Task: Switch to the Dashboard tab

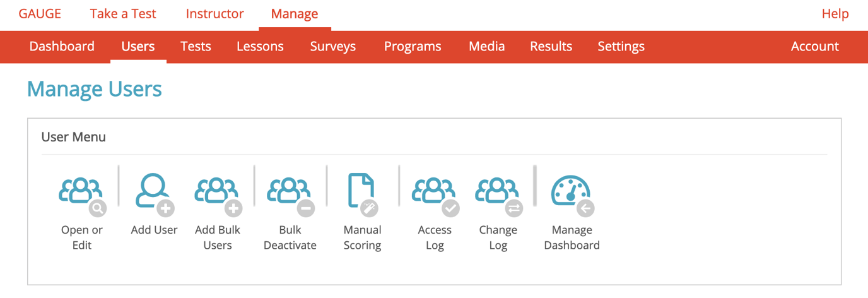Action: click(x=62, y=46)
